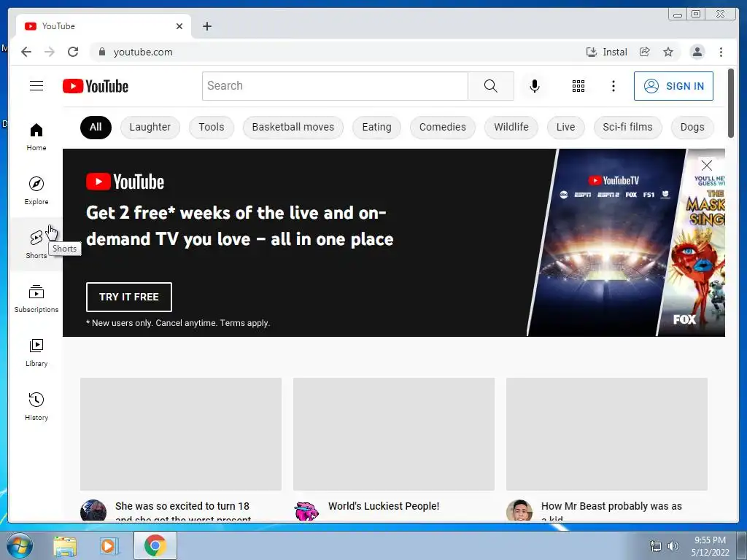This screenshot has width=747, height=560.
Task: Open World's Luckiest People thumbnail
Action: 393,434
